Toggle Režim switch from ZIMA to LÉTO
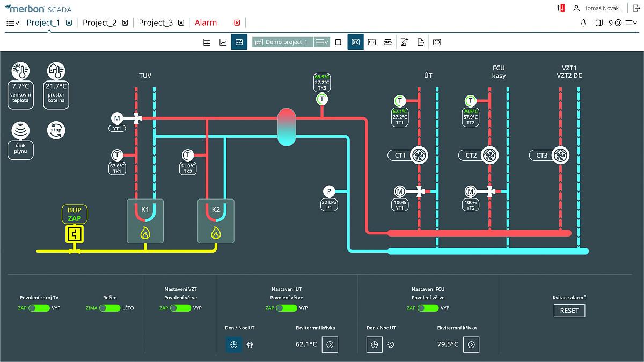 pyautogui.click(x=111, y=308)
